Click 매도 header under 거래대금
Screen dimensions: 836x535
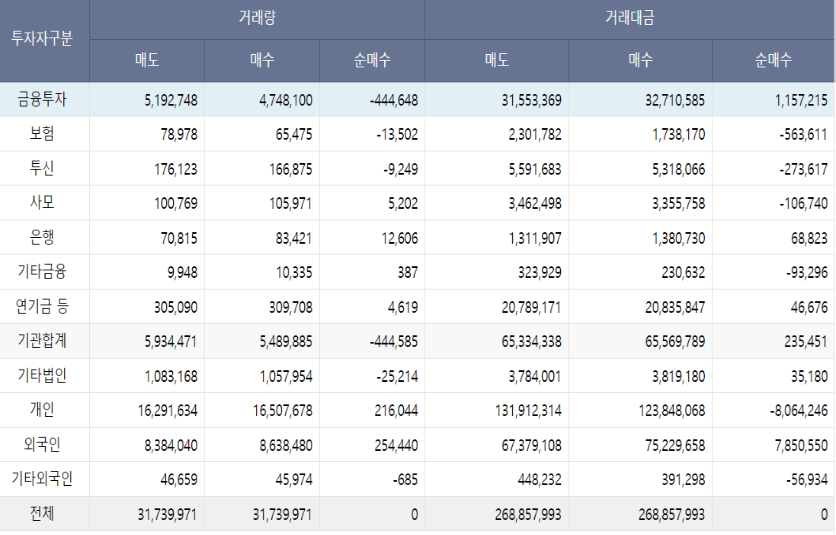click(x=497, y=61)
